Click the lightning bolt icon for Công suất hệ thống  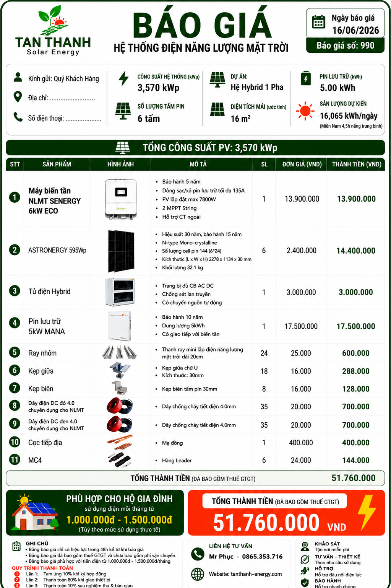click(x=123, y=78)
